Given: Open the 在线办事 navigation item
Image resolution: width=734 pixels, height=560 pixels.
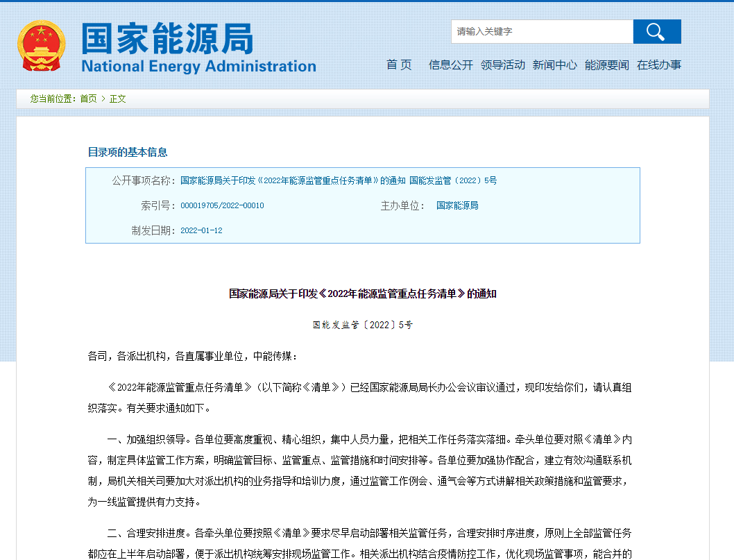Looking at the screenshot, I should pos(658,65).
